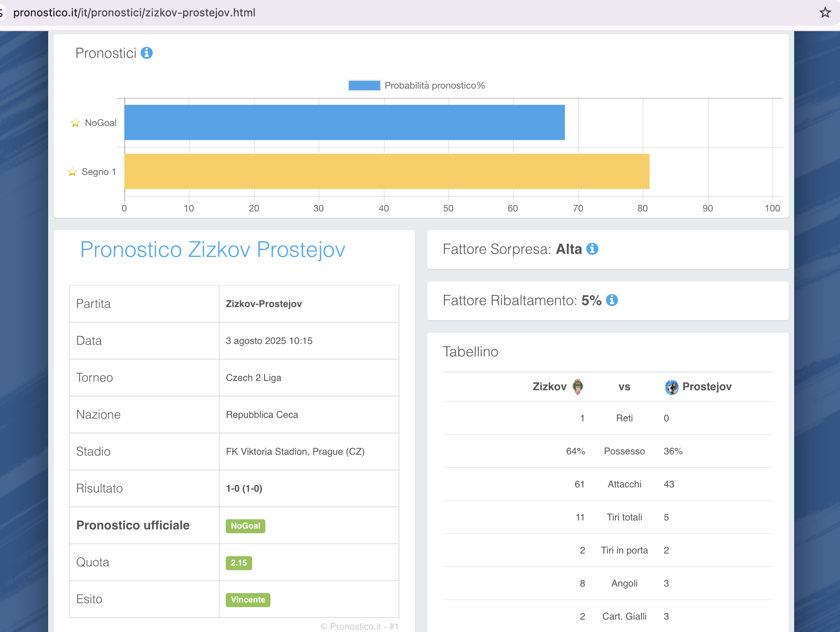Click Zizkov's 64% possession value
Image resolution: width=840 pixels, height=632 pixels.
point(575,451)
